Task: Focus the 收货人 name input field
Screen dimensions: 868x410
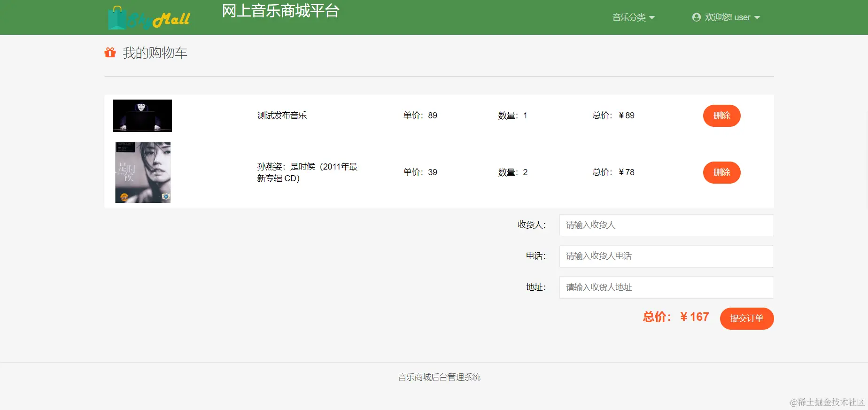Action: pyautogui.click(x=666, y=225)
